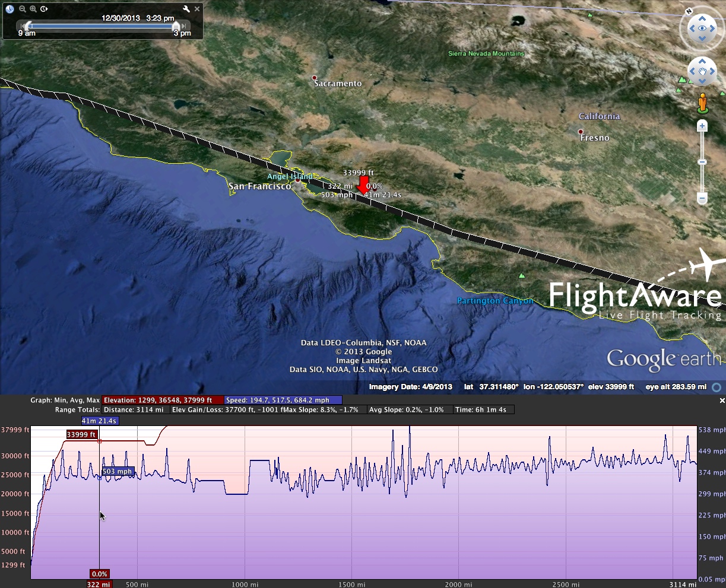
Task: Click the California state label
Action: coord(600,116)
